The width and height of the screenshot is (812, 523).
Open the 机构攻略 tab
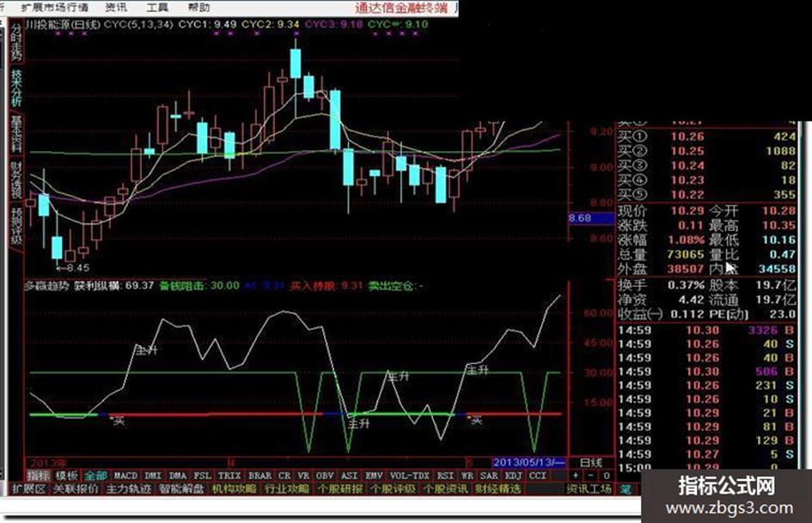(234, 489)
